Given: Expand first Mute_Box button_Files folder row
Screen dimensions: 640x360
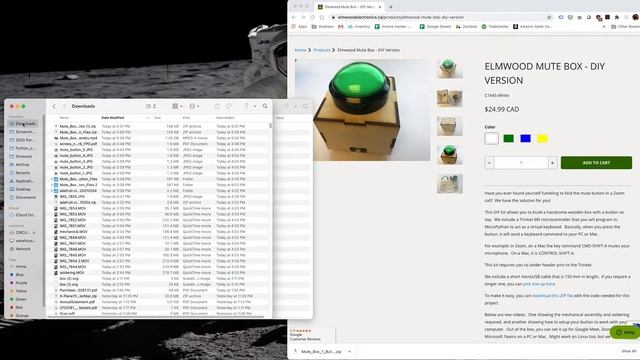Looking at the screenshot, I should coord(52,179).
